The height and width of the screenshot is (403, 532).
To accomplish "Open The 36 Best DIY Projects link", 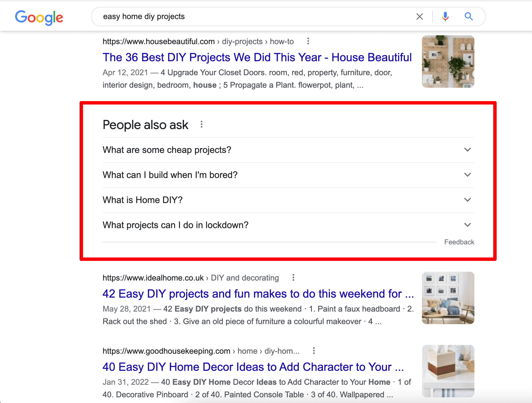I will point(257,58).
